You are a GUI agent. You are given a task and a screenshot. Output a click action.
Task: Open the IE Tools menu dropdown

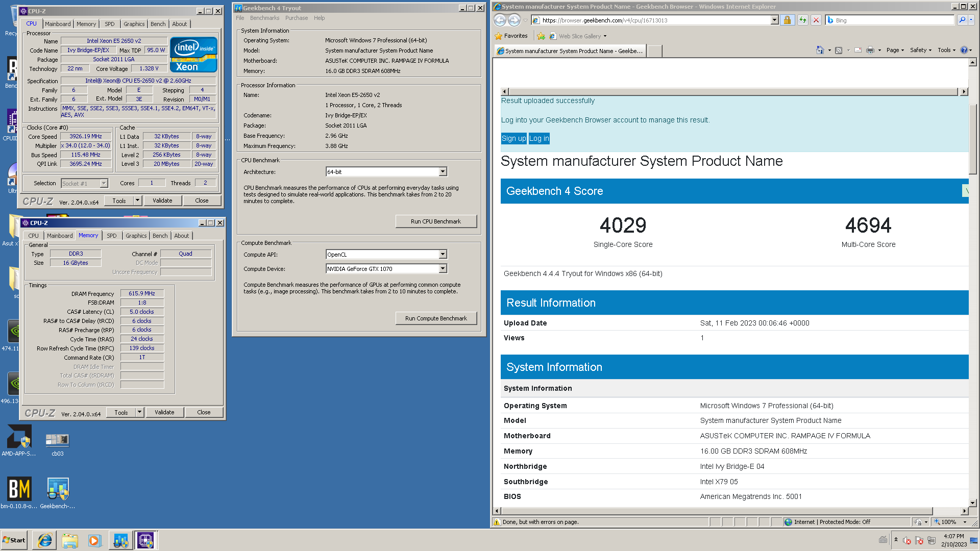tap(946, 50)
